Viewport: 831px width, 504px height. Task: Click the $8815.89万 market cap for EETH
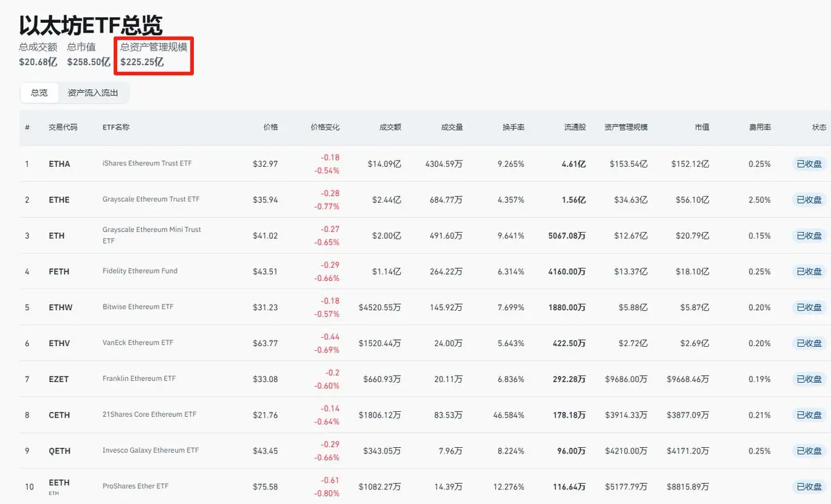pyautogui.click(x=688, y=487)
